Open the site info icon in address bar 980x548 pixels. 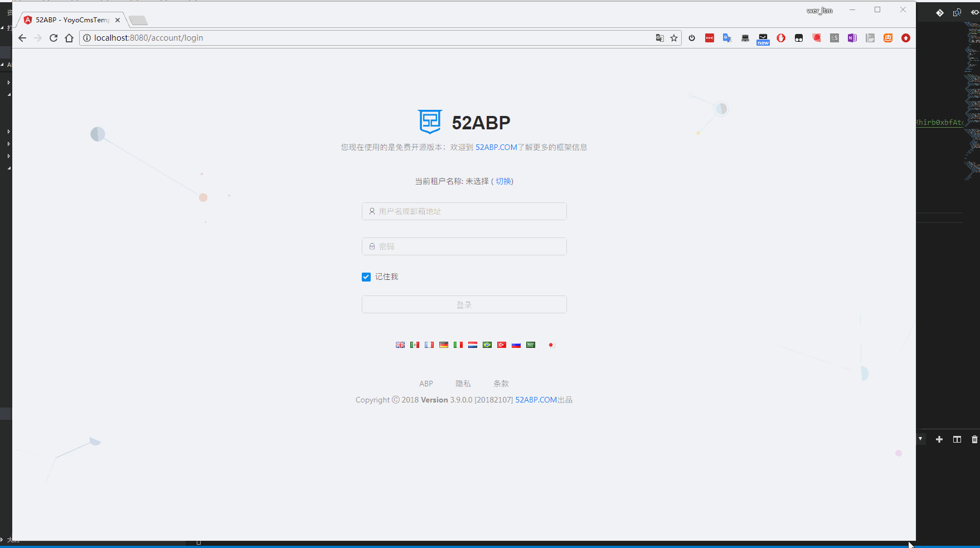87,38
